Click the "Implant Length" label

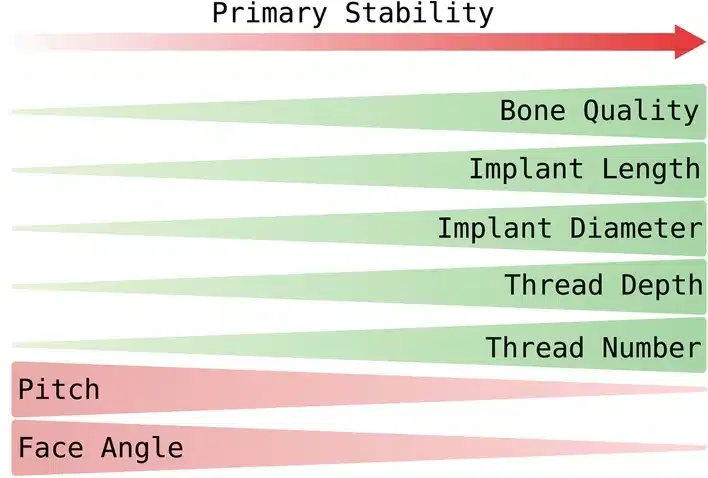pyautogui.click(x=584, y=169)
